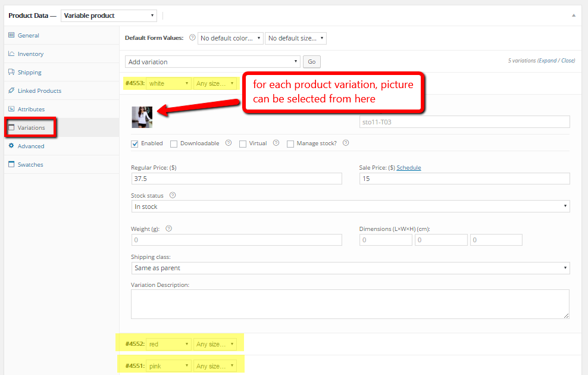Viewport: 588px width, 375px height.
Task: Switch to the Swatches tab
Action: [x=61, y=164]
